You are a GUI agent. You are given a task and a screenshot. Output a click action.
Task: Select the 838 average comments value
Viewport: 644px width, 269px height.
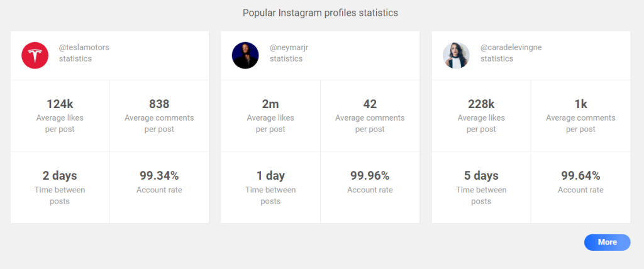pos(159,116)
